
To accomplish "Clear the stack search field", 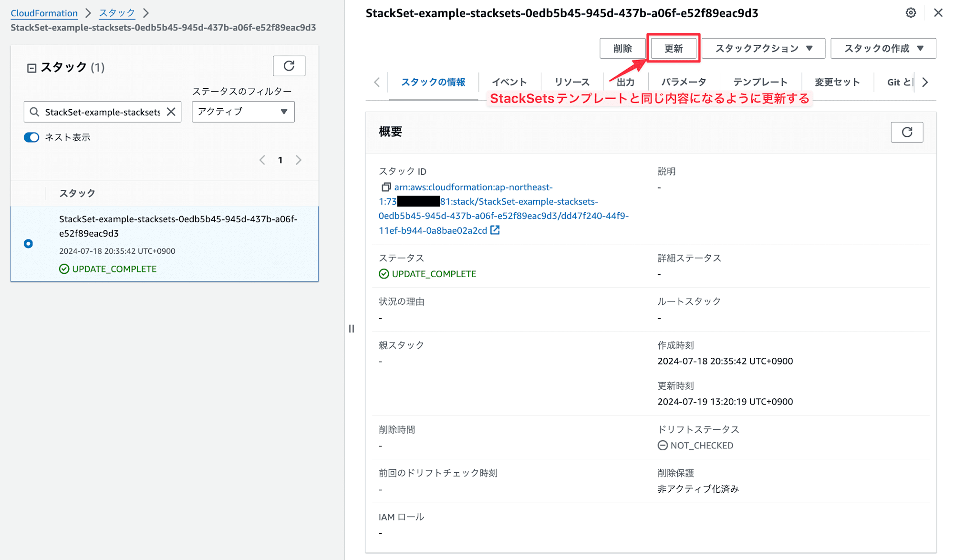I will coord(171,112).
